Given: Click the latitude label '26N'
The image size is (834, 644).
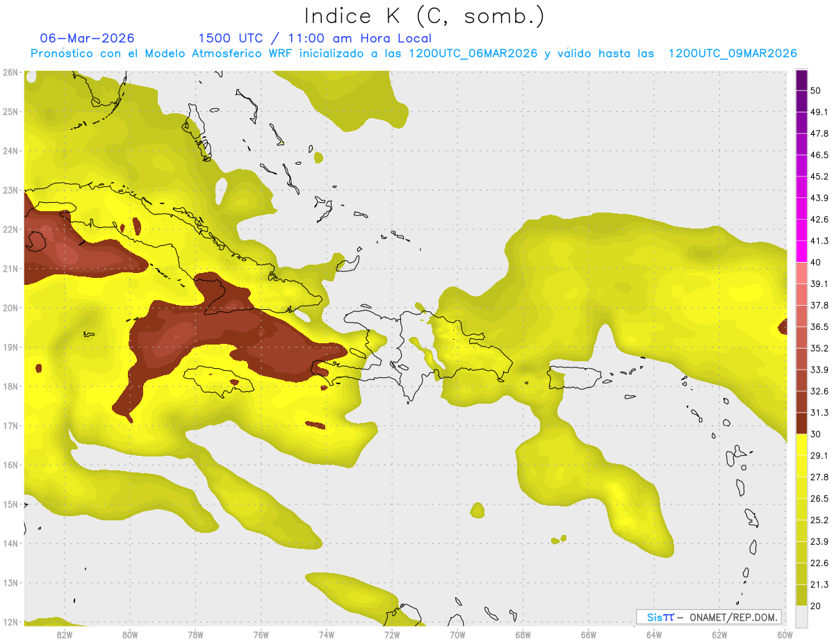Looking at the screenshot, I should (x=10, y=72).
